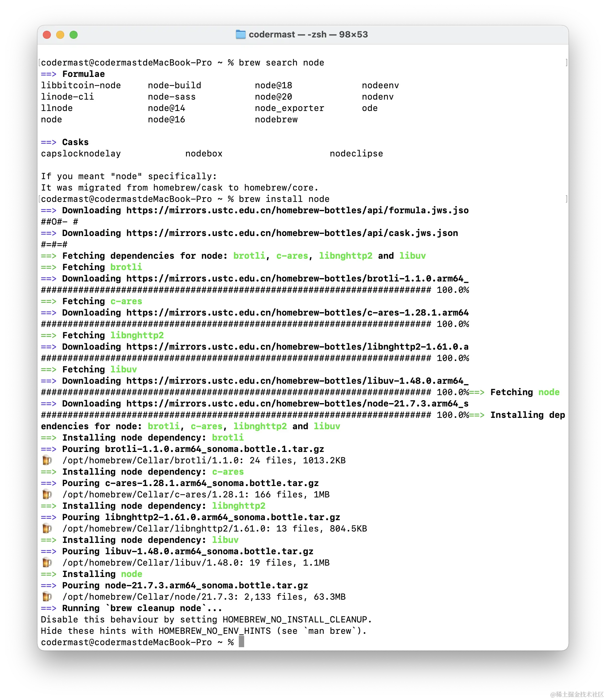Click the node-21.7.3.arm64_s download URL

point(298,403)
